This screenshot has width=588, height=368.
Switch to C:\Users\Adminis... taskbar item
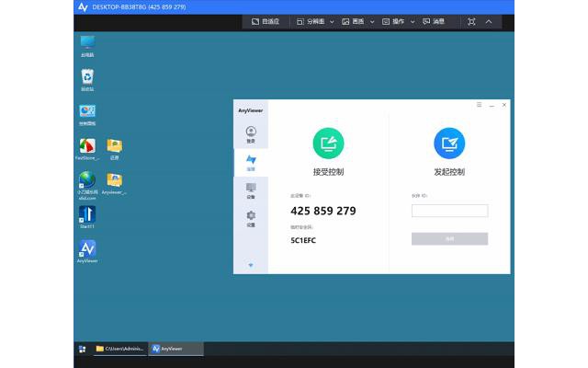(x=120, y=349)
